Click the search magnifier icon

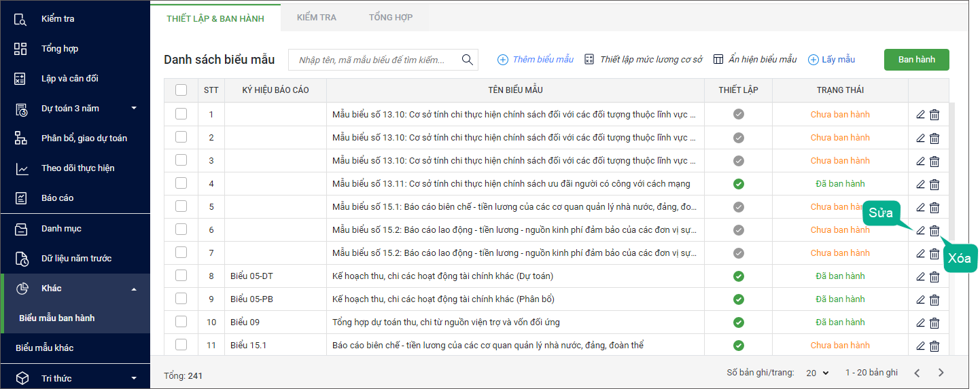pos(468,60)
